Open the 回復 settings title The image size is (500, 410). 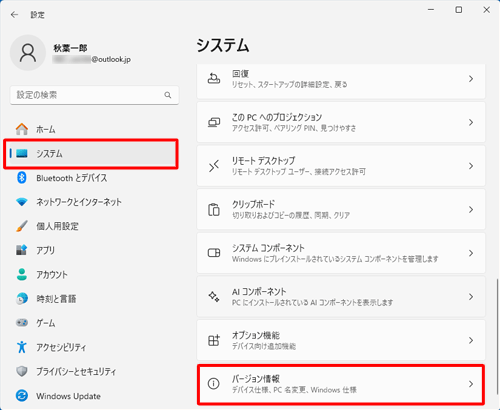240,74
